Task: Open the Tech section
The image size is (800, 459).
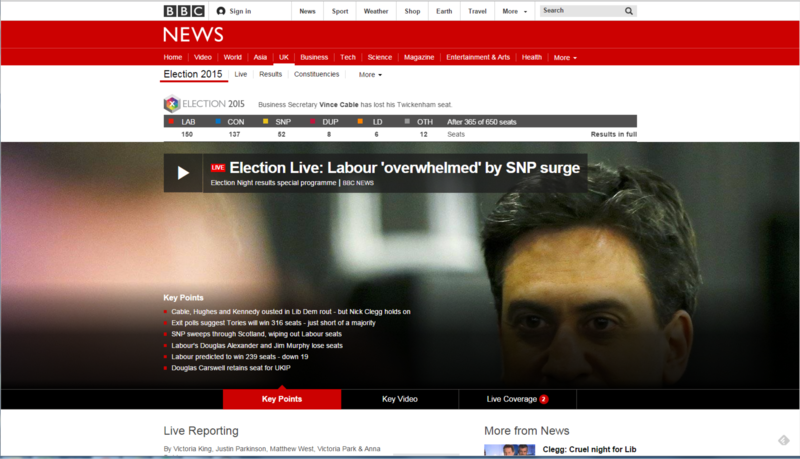Action: pos(348,57)
